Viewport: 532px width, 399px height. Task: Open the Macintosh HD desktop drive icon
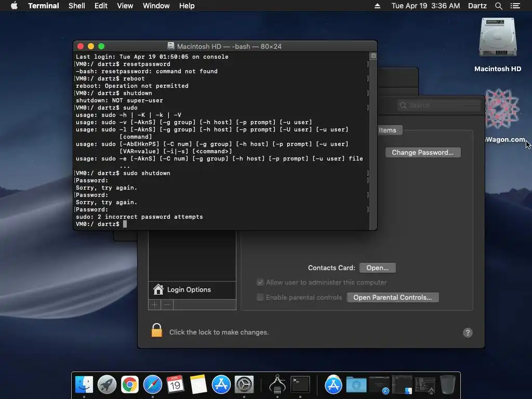pos(498,38)
